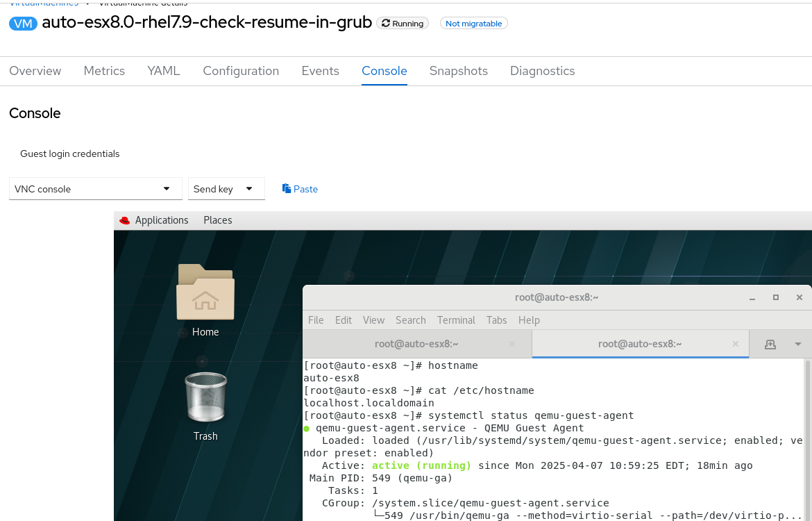Click the Not migratable status label
The width and height of the screenshot is (812, 521).
tap(473, 24)
